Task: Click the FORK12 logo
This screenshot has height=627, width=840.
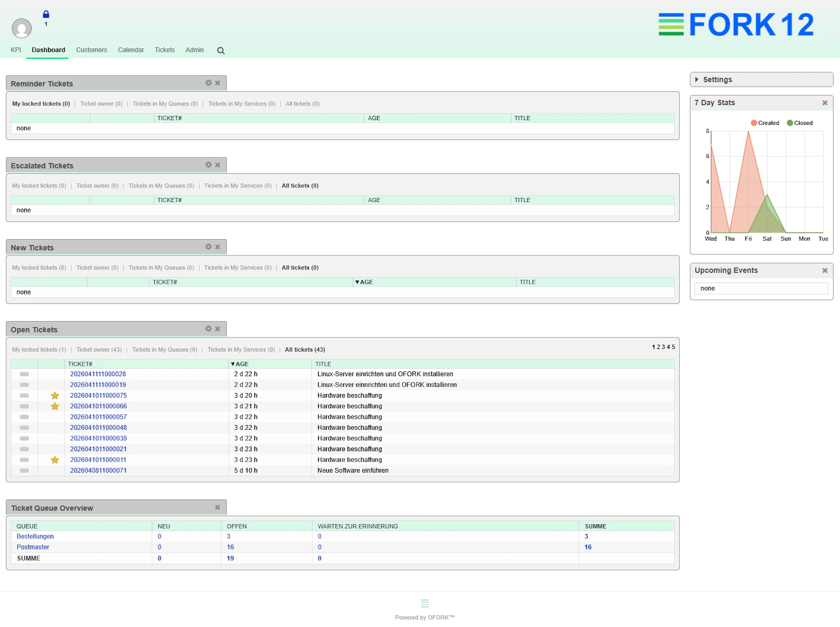Action: click(736, 25)
